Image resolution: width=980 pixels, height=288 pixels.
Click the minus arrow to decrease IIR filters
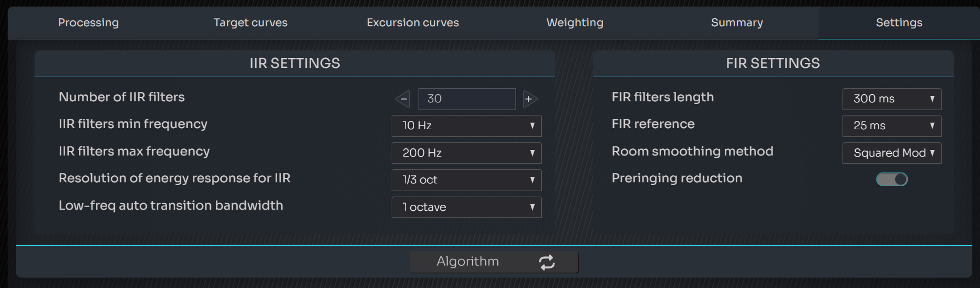coord(403,99)
